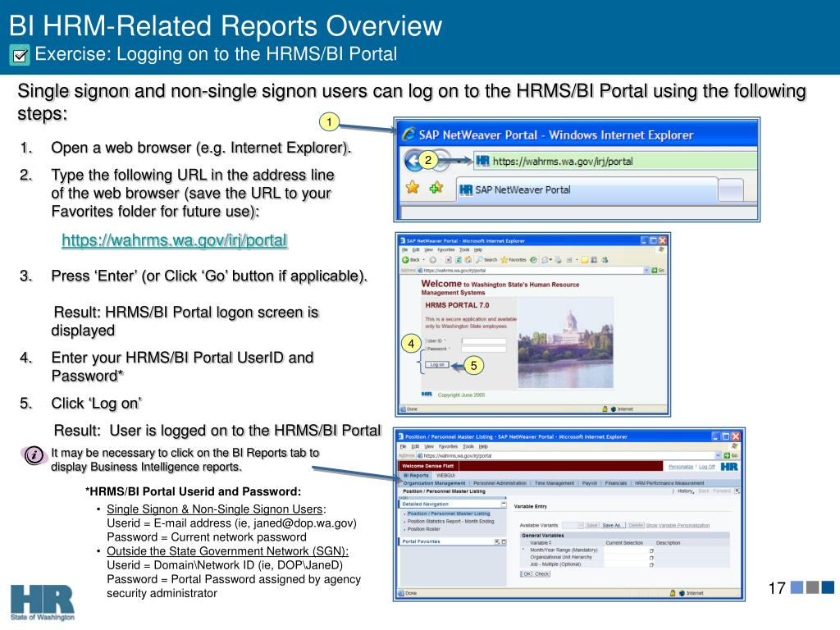Open the Portal Favorites options menu icon
The height and width of the screenshot is (630, 840).
pyautogui.click(x=496, y=541)
